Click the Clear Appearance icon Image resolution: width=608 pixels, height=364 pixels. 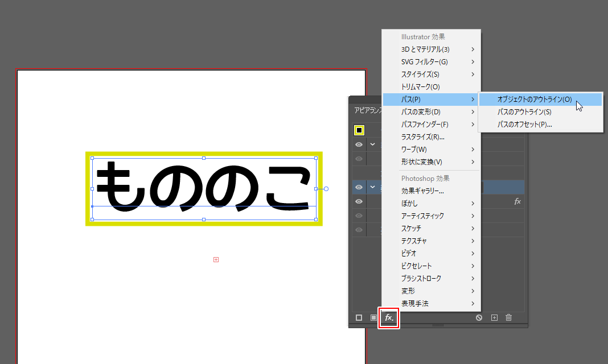[x=479, y=317]
